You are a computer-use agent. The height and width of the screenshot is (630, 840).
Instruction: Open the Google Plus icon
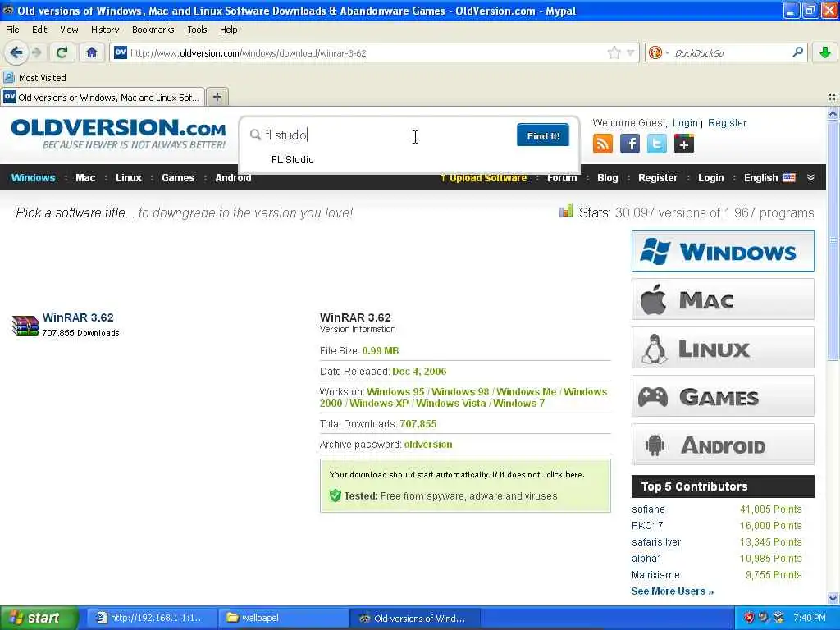point(684,144)
